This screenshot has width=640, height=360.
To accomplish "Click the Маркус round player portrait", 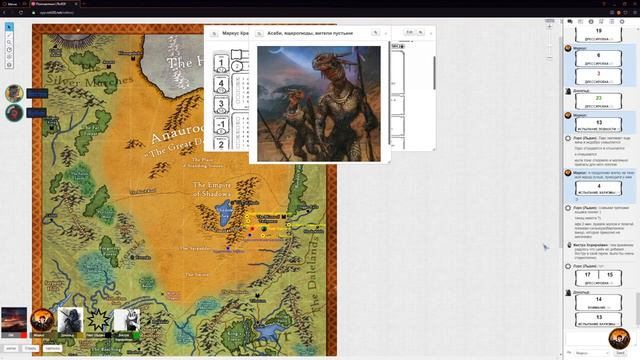I will (x=42, y=320).
